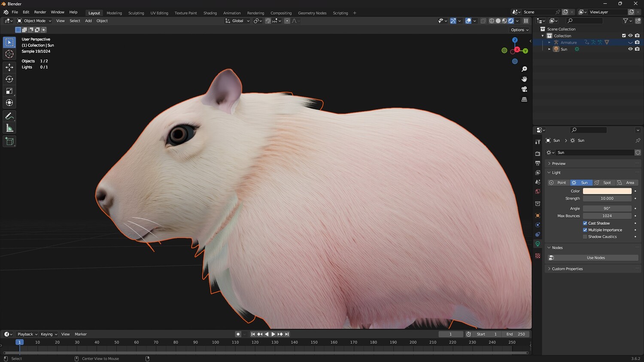Select the Scale tool
Screen dimensions: 644x362
[9, 91]
